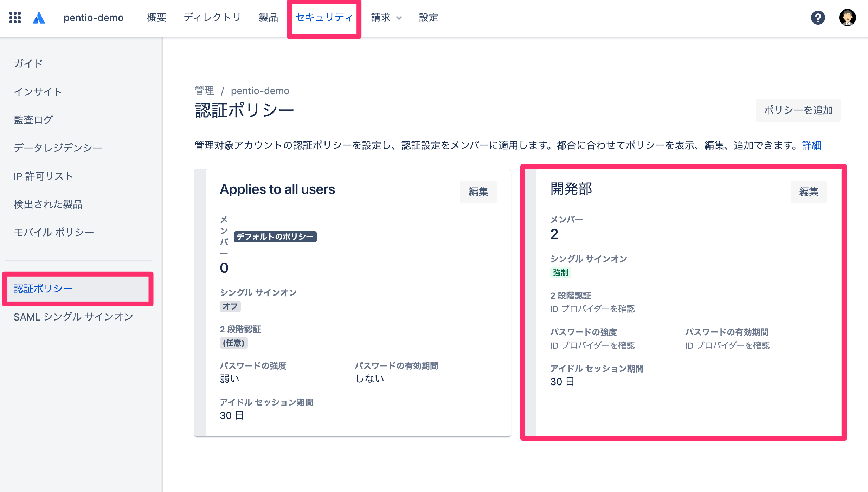Open the help question mark icon
Image resolution: width=868 pixels, height=492 pixels.
(818, 18)
